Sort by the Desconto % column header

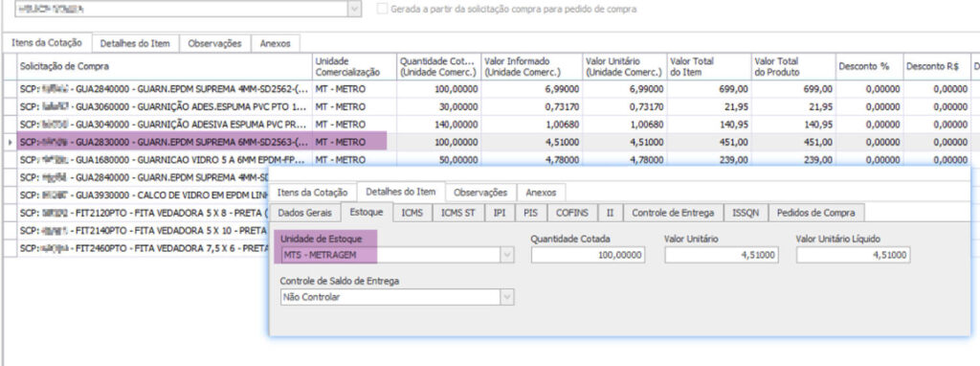[x=869, y=66]
